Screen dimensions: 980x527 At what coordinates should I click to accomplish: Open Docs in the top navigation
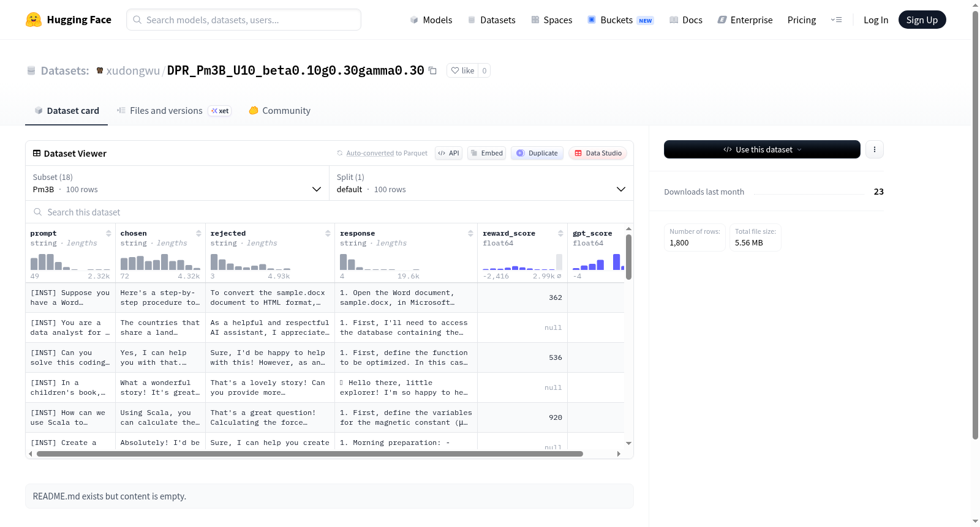pos(686,20)
